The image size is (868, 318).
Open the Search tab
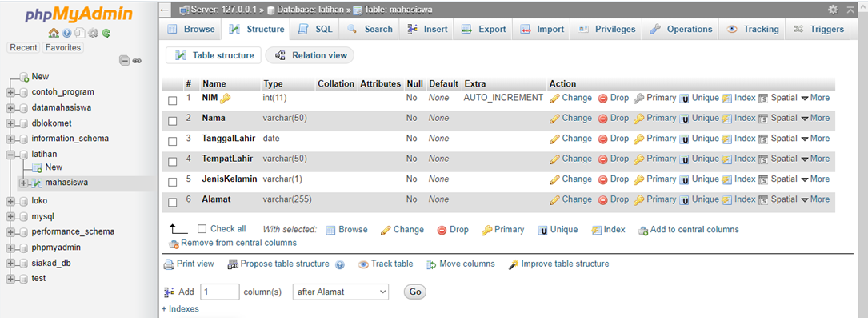click(x=370, y=30)
